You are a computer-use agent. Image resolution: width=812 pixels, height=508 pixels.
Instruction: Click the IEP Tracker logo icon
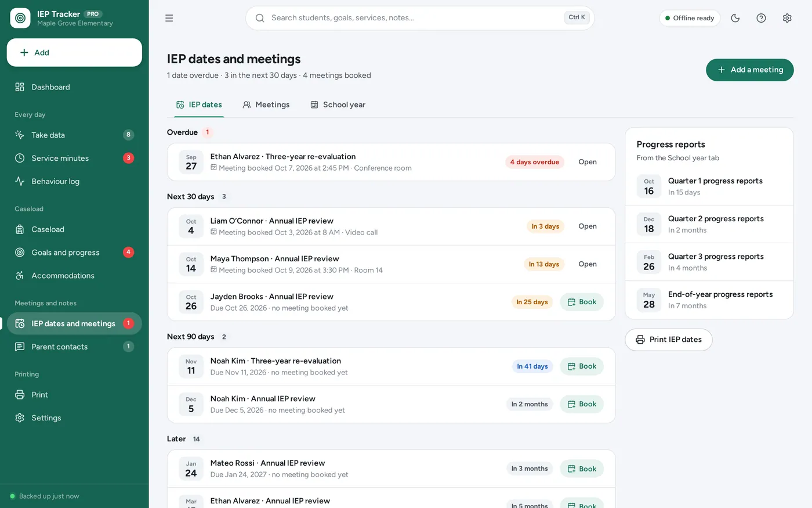pos(20,18)
